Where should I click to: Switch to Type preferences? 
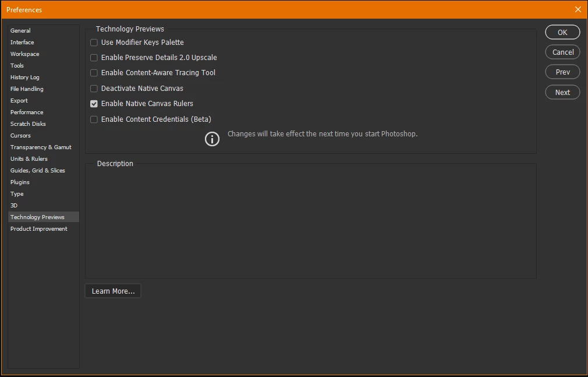44,194
